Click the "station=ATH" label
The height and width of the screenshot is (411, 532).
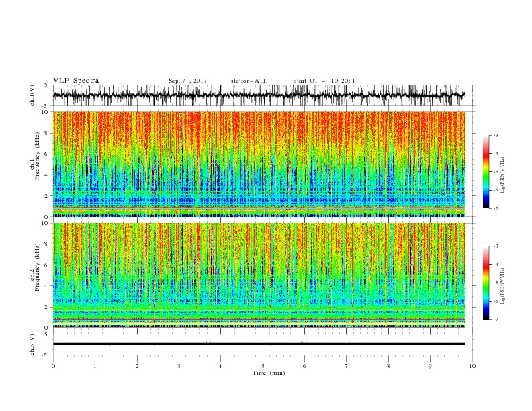(x=249, y=81)
